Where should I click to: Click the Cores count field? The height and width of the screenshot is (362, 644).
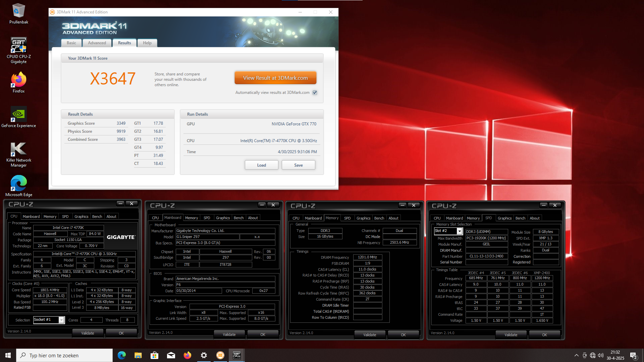point(91,320)
